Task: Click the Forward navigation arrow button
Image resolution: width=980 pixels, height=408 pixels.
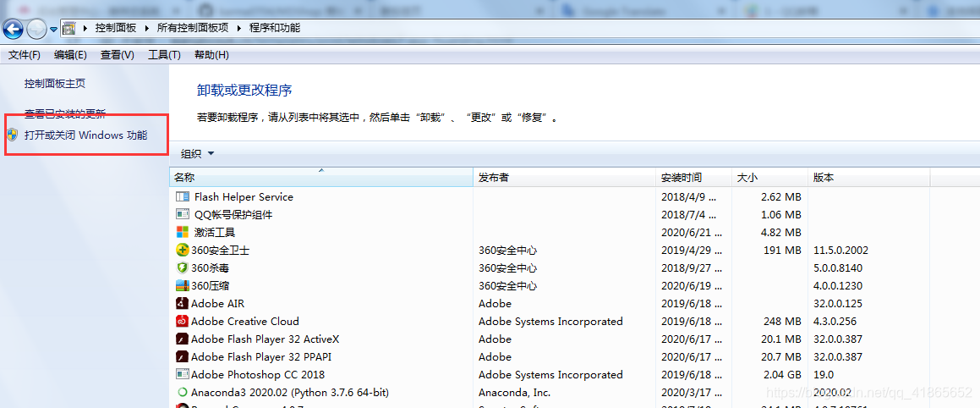Action: pos(37,28)
